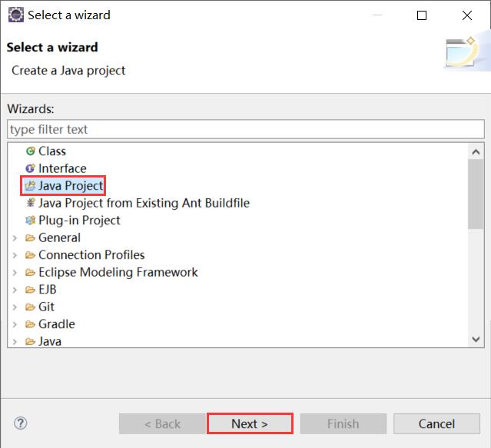
Task: Select the Connection Profiles label
Action: (91, 255)
